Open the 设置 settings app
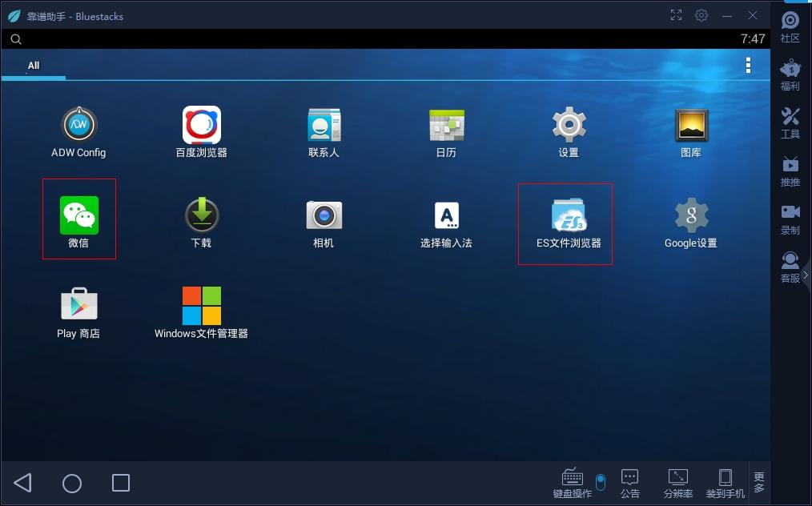 569,132
